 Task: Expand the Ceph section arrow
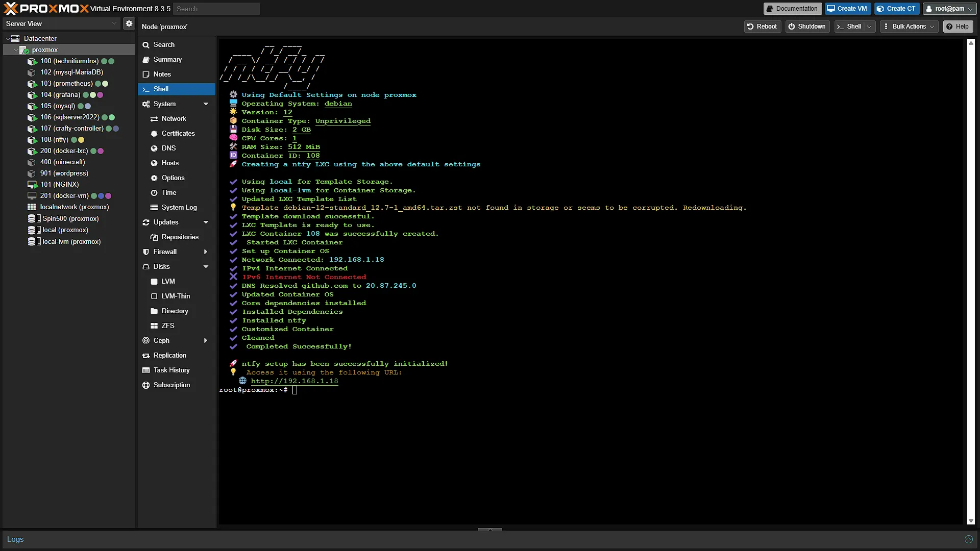(x=206, y=341)
